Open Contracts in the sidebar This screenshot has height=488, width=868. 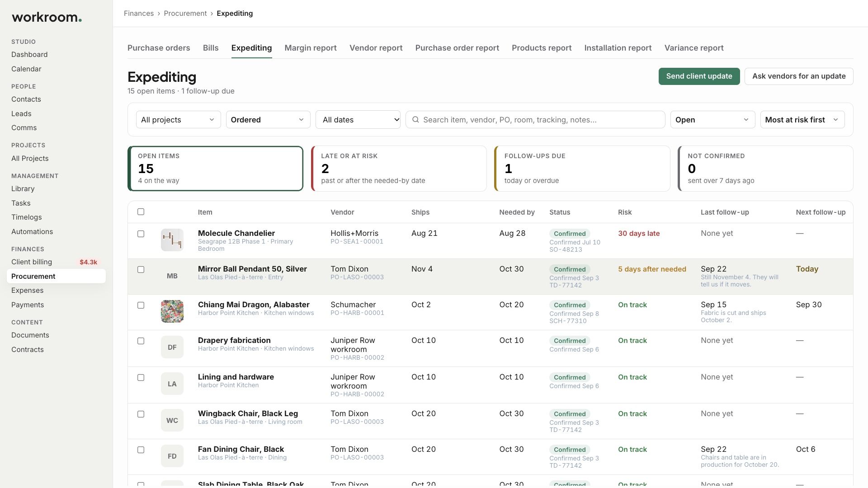point(28,350)
